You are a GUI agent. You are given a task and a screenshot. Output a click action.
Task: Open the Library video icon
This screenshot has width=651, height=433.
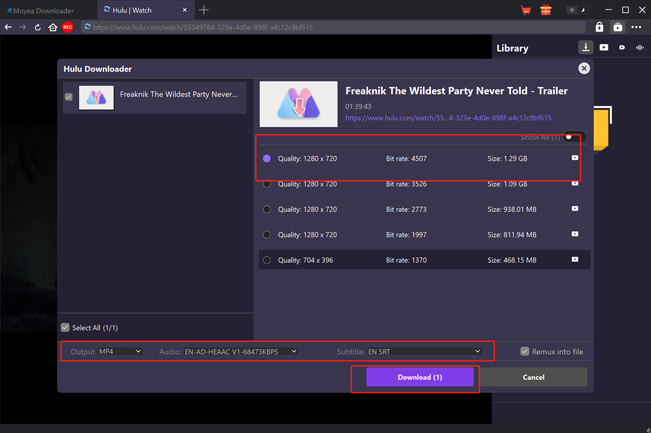pos(604,48)
